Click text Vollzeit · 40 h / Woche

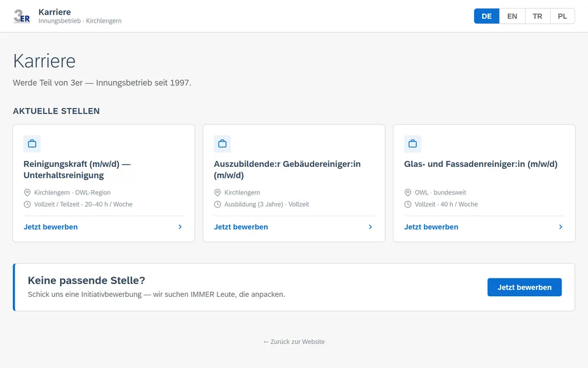447,204
